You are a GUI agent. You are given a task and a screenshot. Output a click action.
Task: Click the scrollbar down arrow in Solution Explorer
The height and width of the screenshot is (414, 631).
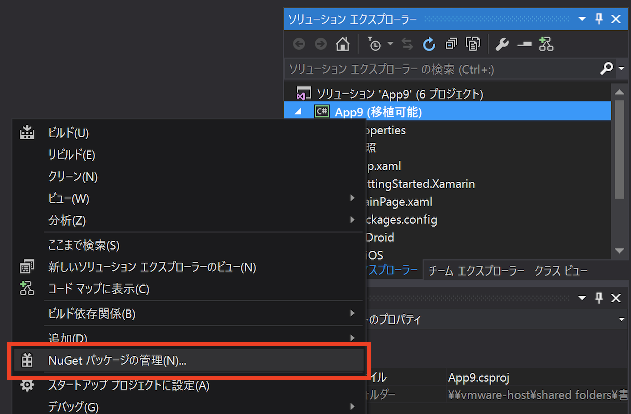(x=619, y=251)
